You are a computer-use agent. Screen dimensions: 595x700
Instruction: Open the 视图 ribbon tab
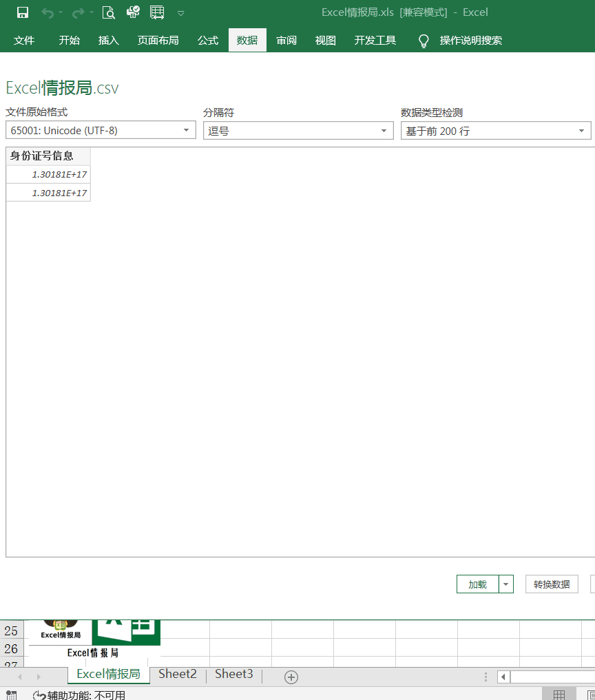[326, 40]
